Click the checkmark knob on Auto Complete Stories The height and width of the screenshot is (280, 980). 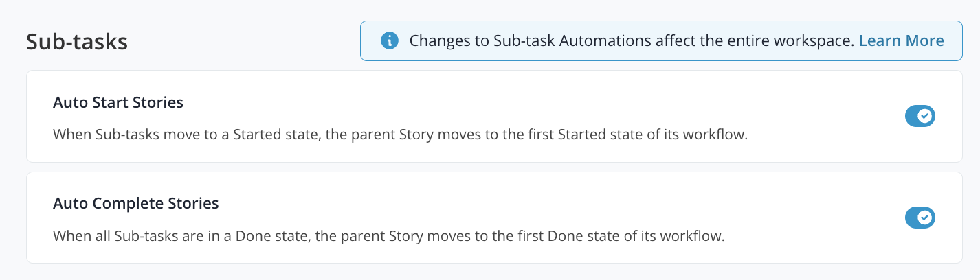click(x=925, y=218)
